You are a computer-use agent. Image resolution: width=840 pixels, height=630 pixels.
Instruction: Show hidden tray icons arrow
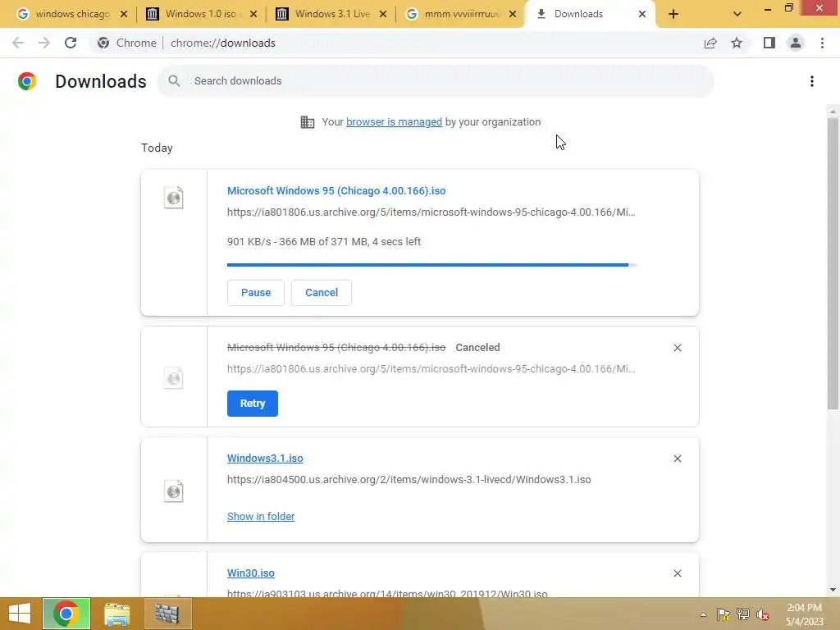[703, 614]
